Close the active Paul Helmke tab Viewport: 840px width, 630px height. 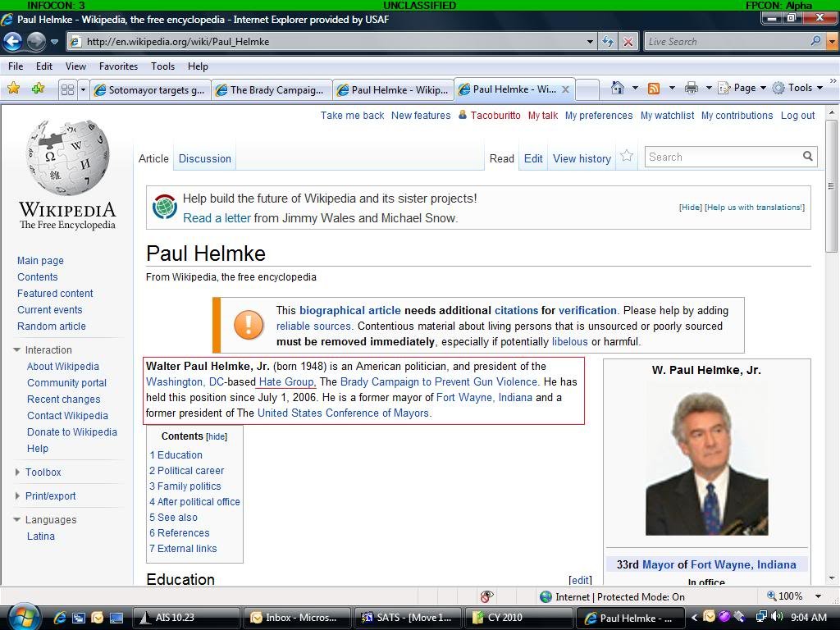565,89
